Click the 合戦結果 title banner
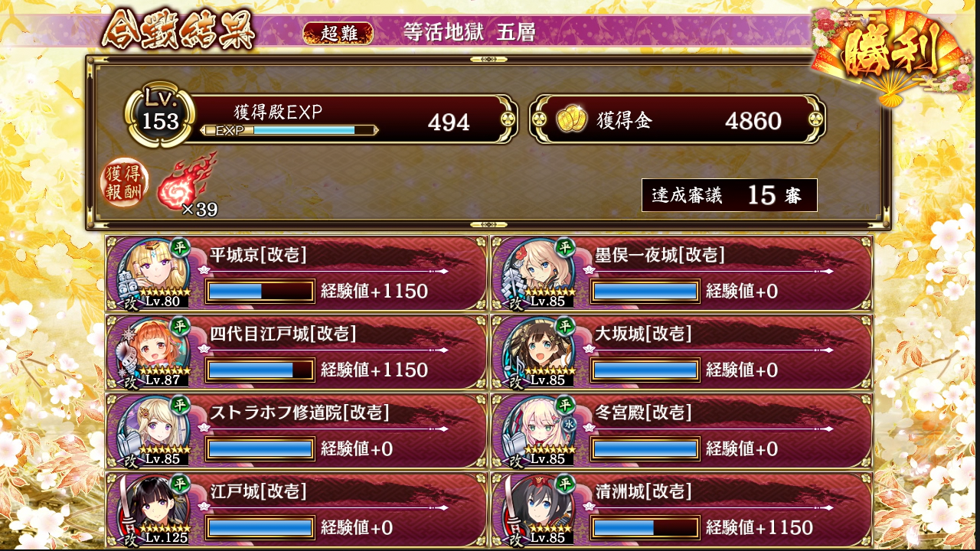The height and width of the screenshot is (551, 980). pyautogui.click(x=179, y=31)
